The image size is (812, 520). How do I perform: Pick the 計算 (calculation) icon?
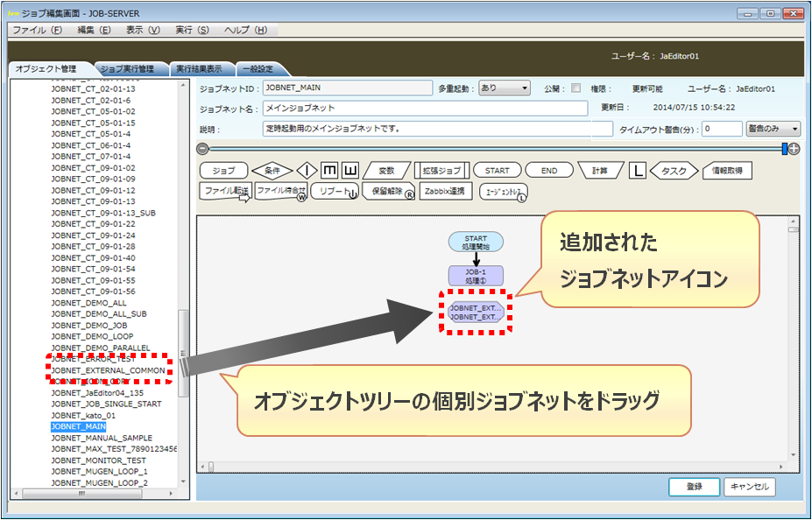coord(600,171)
